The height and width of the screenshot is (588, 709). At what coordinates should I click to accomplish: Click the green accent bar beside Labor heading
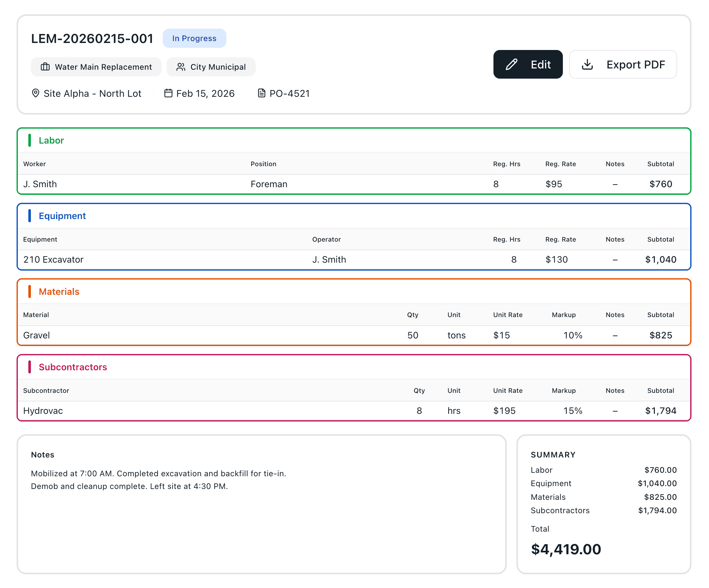pyautogui.click(x=30, y=140)
